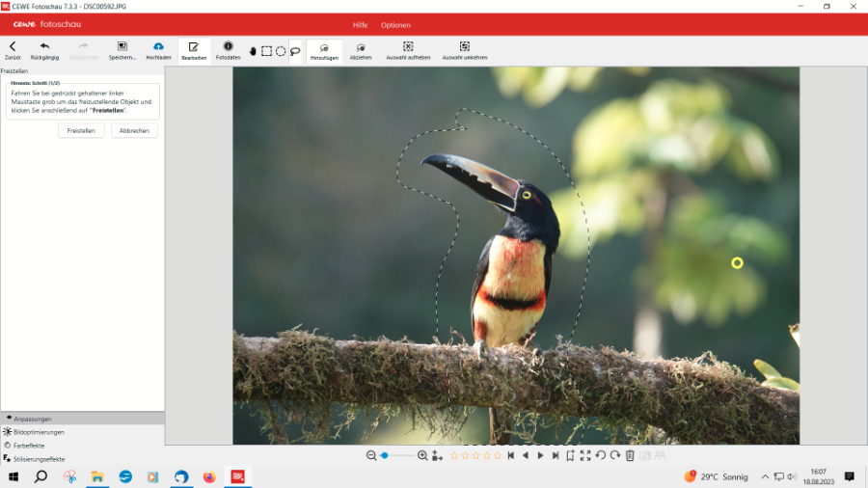This screenshot has width=868, height=488.
Task: Pick the hand pan tool
Action: (x=253, y=51)
